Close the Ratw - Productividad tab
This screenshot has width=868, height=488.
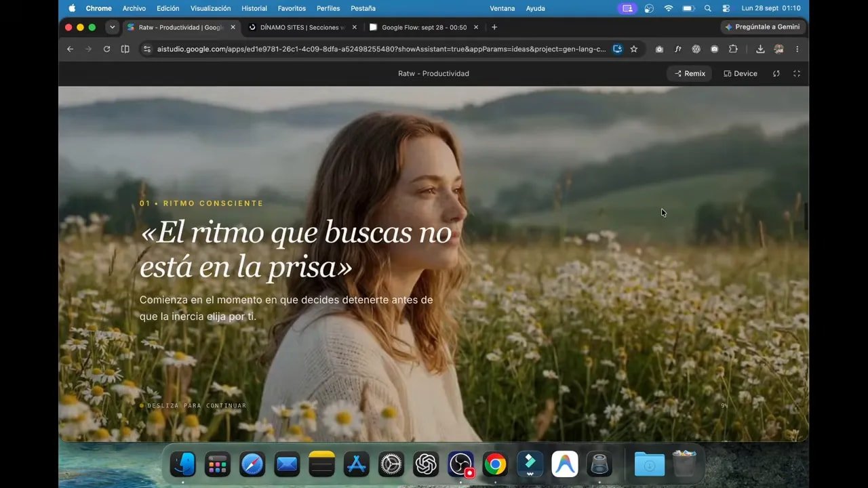233,27
